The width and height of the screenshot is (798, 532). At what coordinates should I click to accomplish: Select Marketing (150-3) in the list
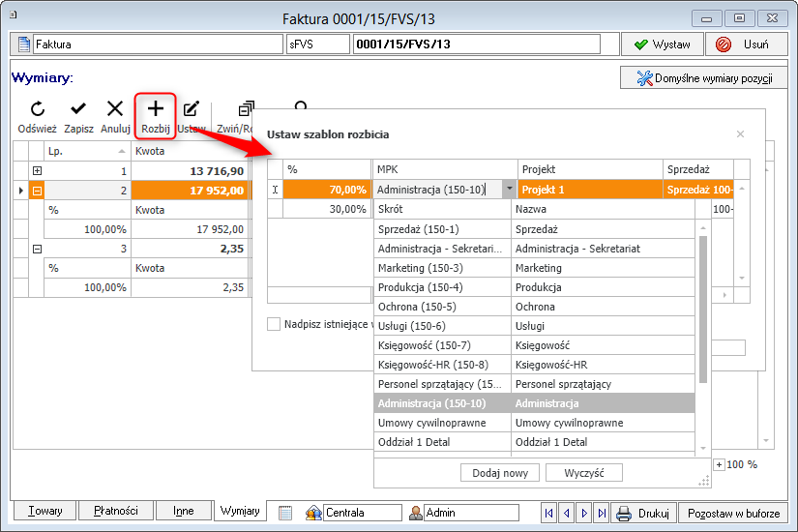click(534, 268)
